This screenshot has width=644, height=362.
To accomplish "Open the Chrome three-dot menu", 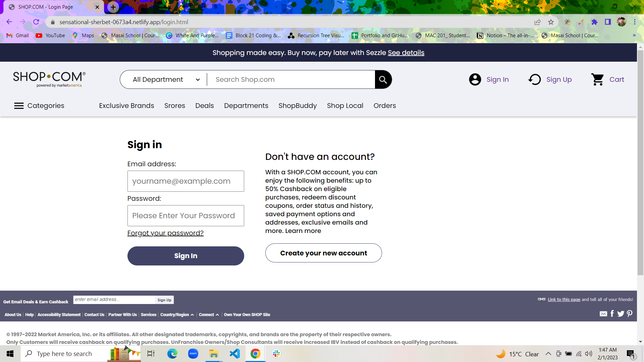I will point(635,22).
